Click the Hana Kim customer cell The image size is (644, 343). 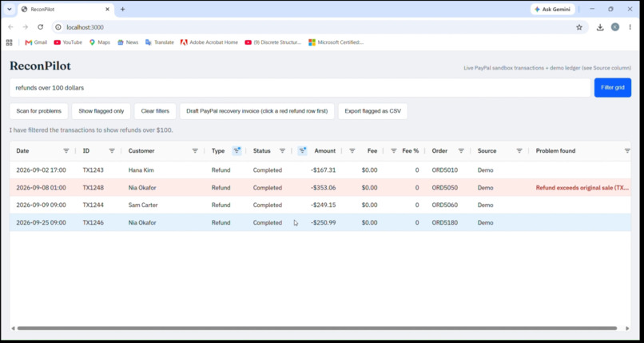141,170
